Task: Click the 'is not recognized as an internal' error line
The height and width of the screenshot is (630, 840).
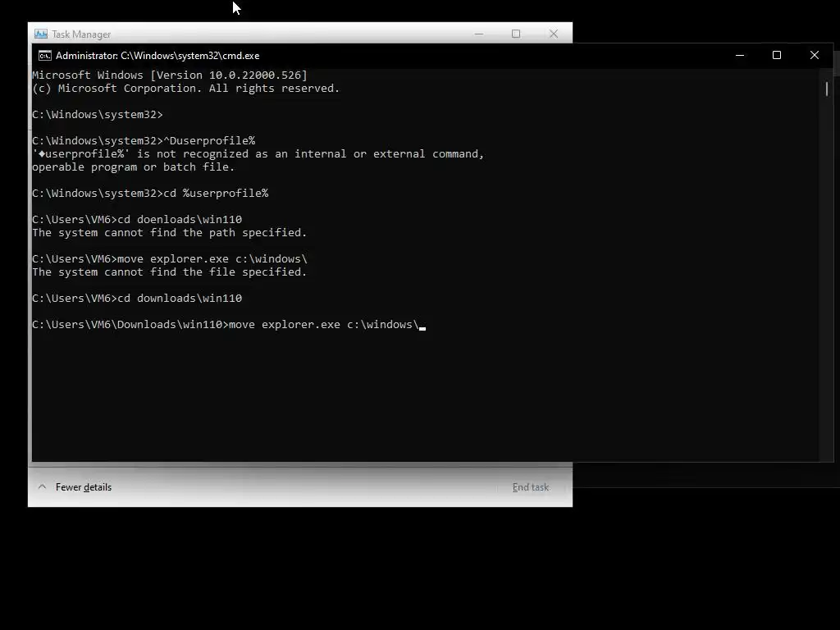Action: point(258,153)
